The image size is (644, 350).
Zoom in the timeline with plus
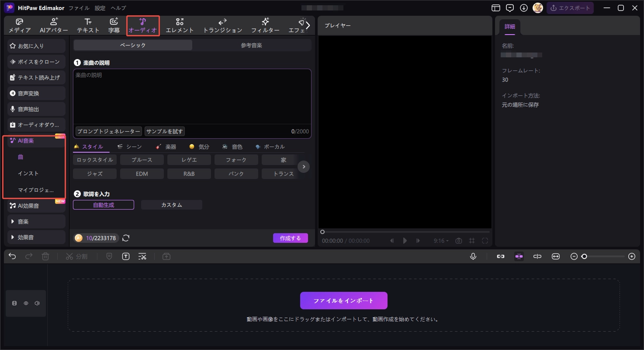(631, 256)
